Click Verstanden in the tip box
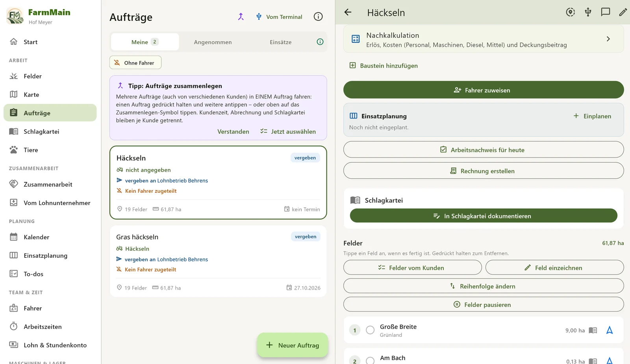The width and height of the screenshot is (630, 364). tap(233, 131)
